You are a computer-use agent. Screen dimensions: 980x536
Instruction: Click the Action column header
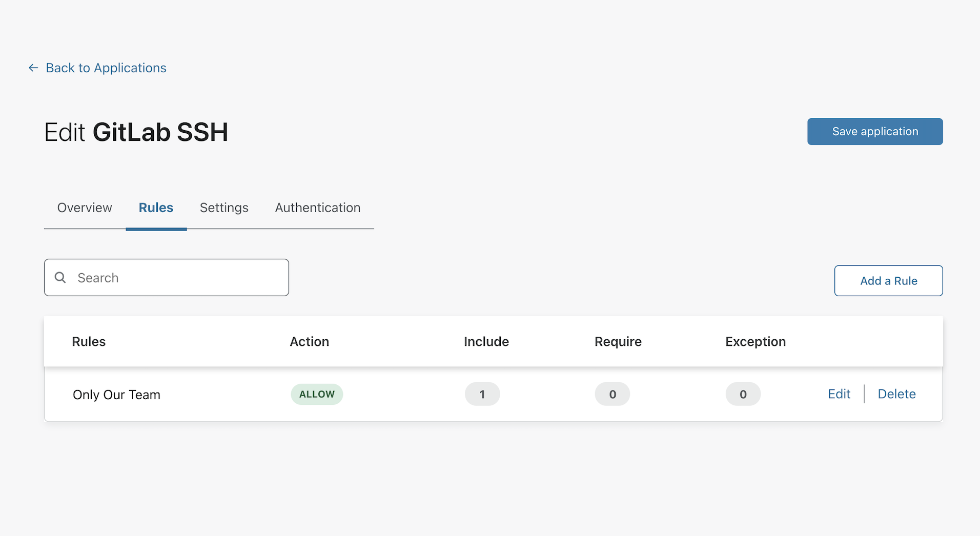(x=309, y=341)
